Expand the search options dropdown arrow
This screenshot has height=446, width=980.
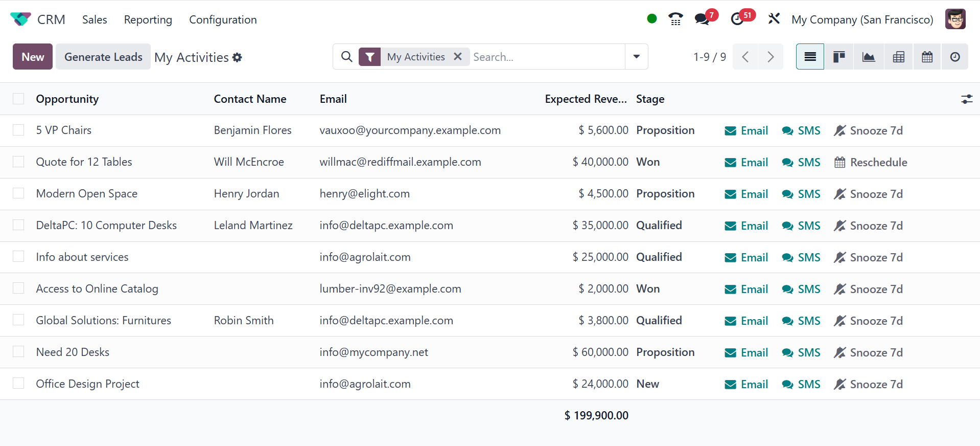(x=636, y=57)
